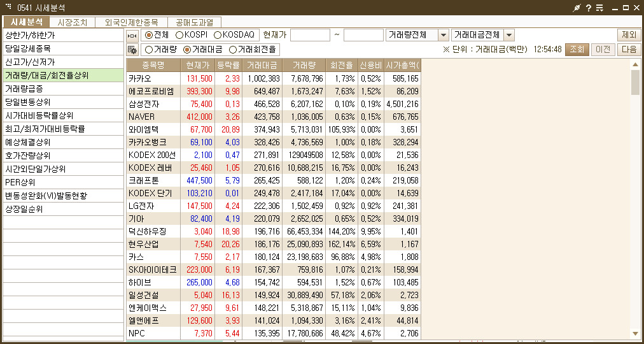Click the table scrollbar up arrow
644x344 pixels.
[x=635, y=64]
